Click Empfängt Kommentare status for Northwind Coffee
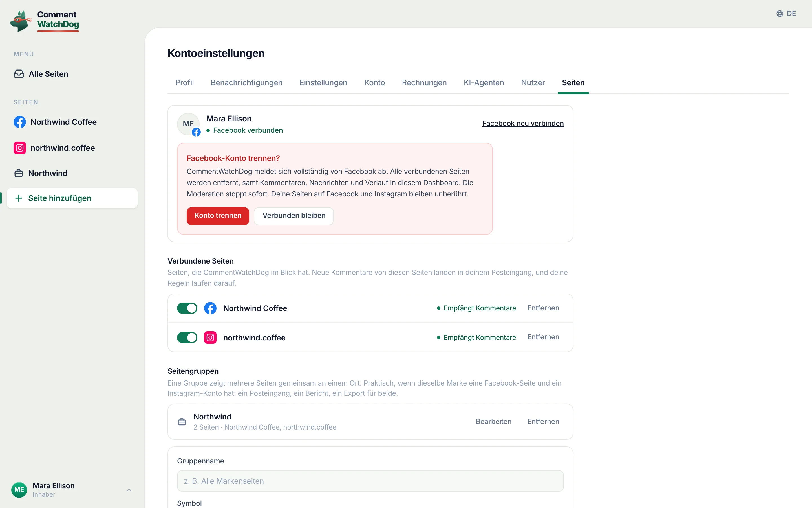812x508 pixels. [x=480, y=308]
